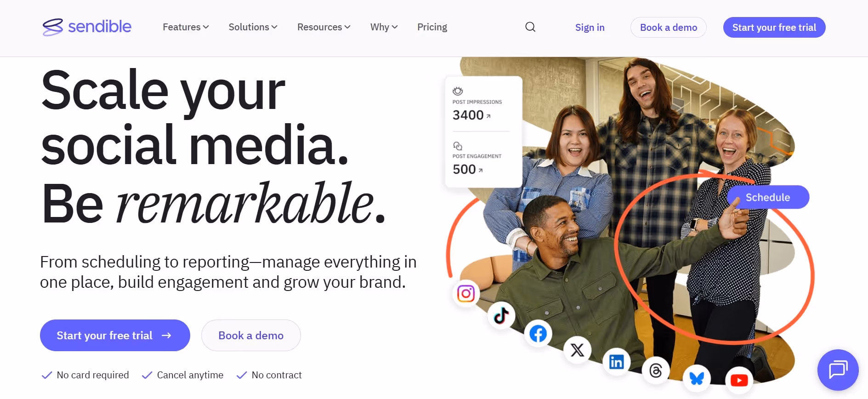868x399 pixels.
Task: Click the Facebook icon
Action: pos(538,334)
